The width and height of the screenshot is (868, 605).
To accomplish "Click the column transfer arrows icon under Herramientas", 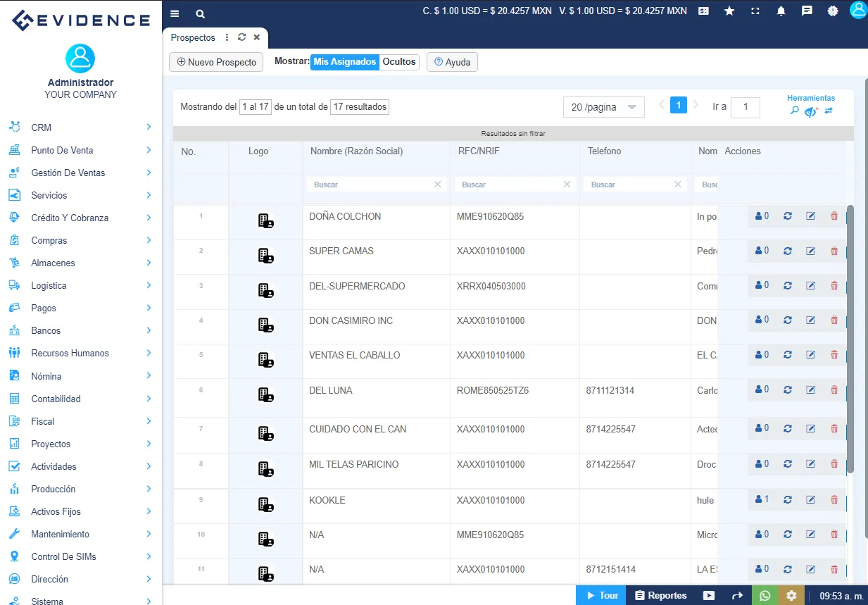I will (829, 111).
